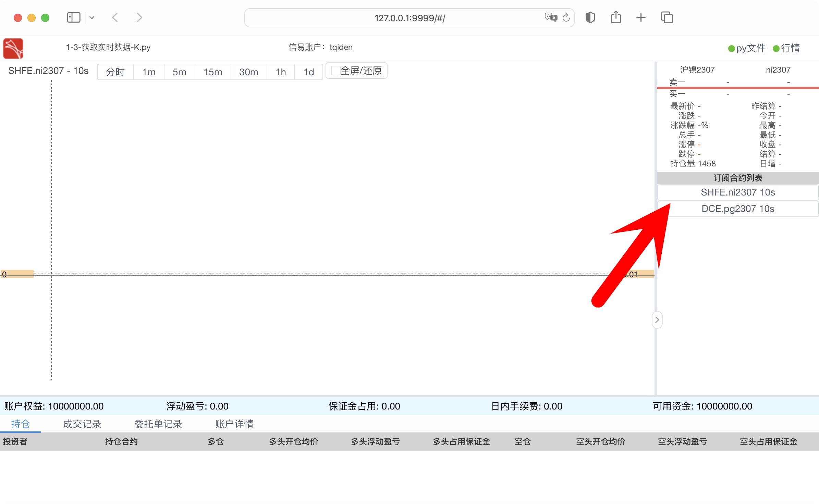Switch to 成交记录 tab
The image size is (819, 504).
click(82, 424)
